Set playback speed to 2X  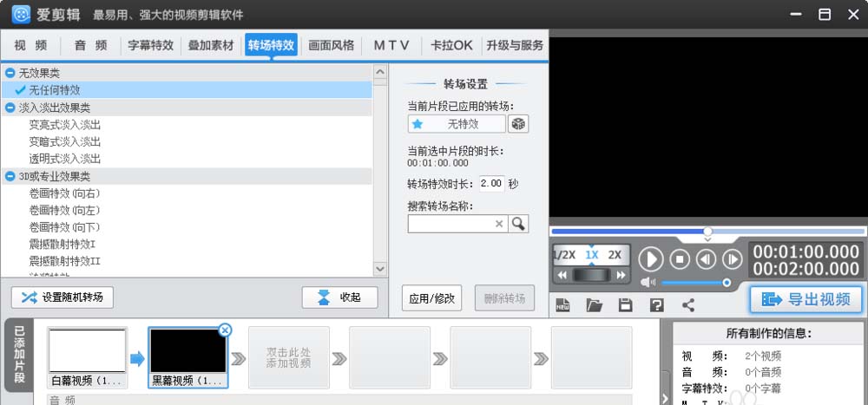615,255
